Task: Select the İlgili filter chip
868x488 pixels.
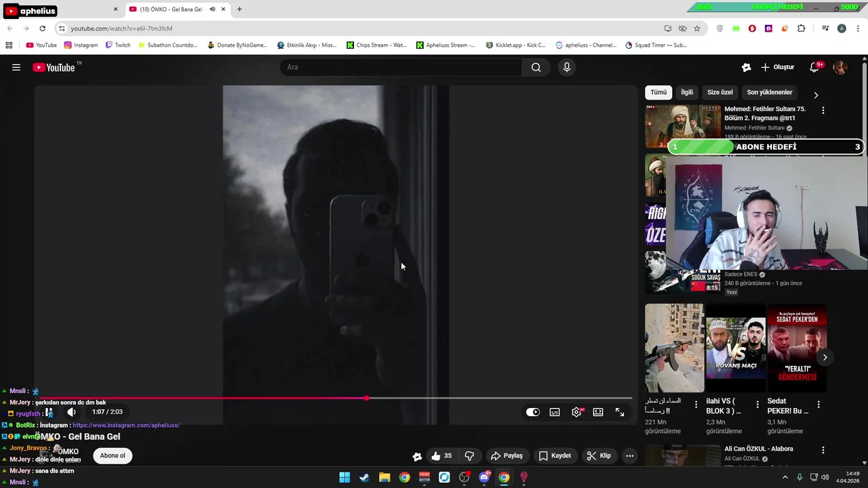Action: 687,92
